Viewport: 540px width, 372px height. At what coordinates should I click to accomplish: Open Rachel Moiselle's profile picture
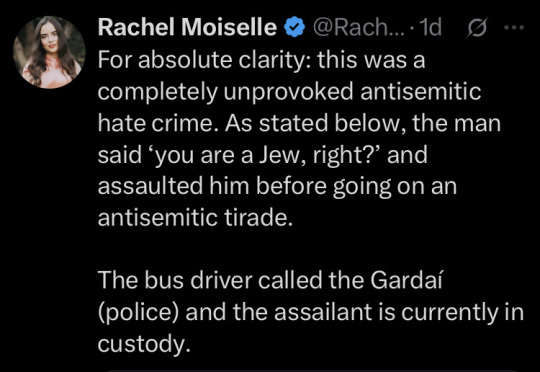point(49,52)
